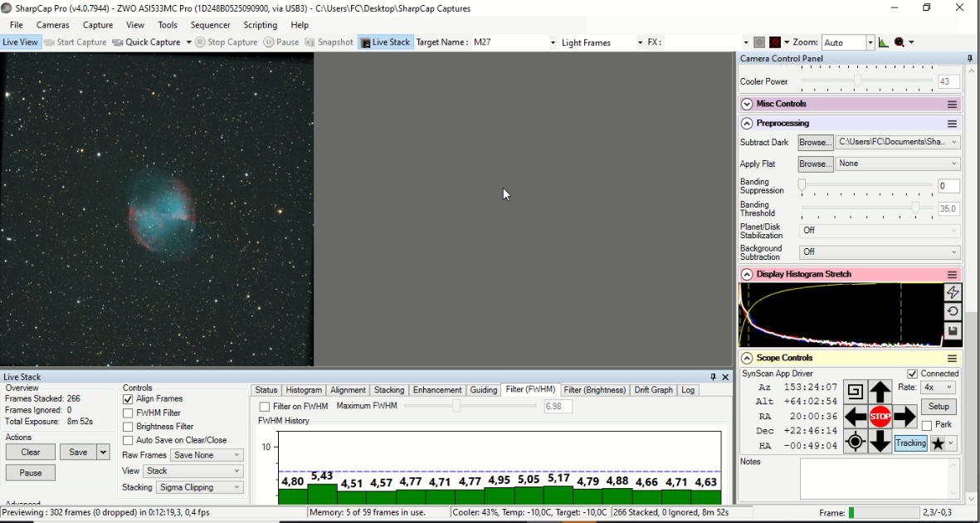Click the Pause button in Actions
This screenshot has width=980, height=523.
click(30, 472)
